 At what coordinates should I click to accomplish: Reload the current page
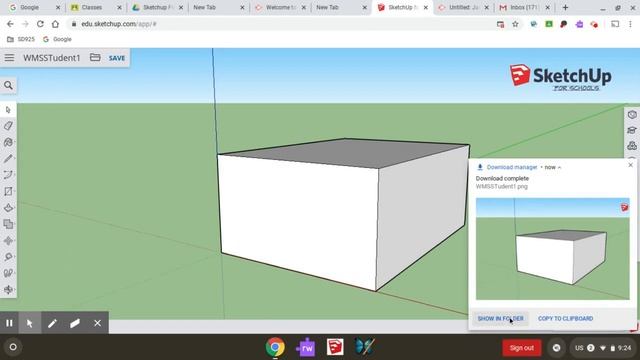[x=40, y=24]
